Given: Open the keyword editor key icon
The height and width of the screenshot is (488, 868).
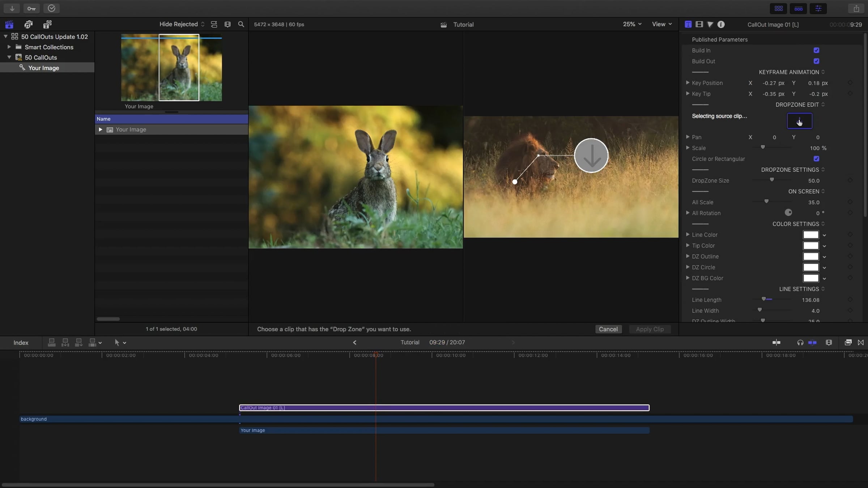Looking at the screenshot, I should point(31,8).
